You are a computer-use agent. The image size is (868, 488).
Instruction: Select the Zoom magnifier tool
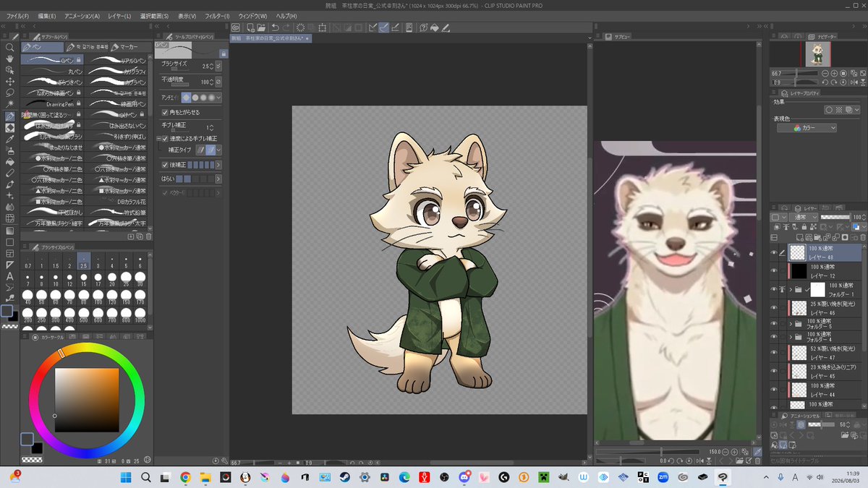[x=10, y=47]
